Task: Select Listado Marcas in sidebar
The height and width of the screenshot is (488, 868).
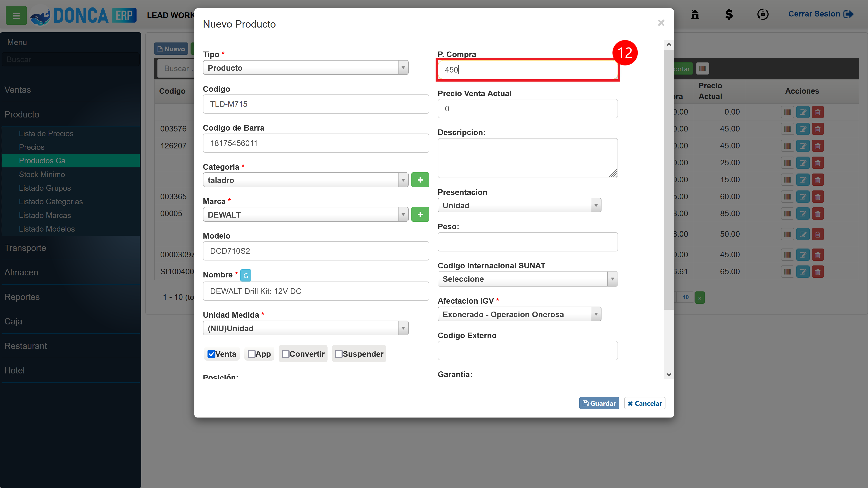Action: click(45, 215)
